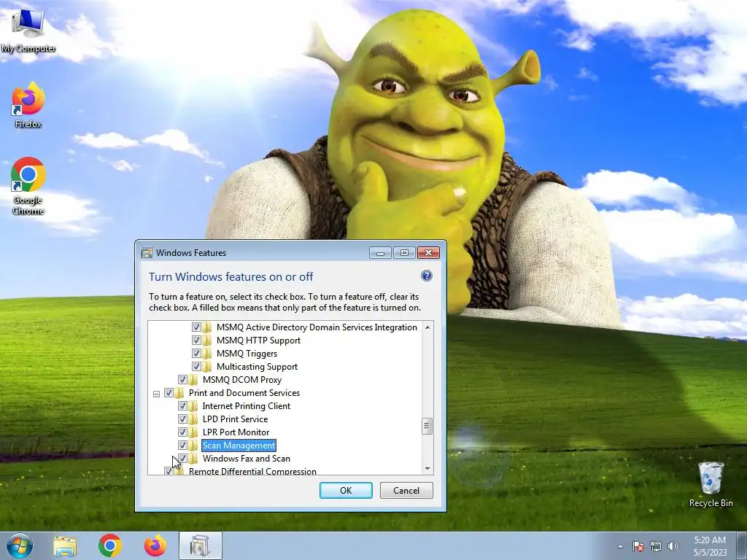This screenshot has width=747, height=560.
Task: Select the Firefox desktop shortcut
Action: point(28,105)
